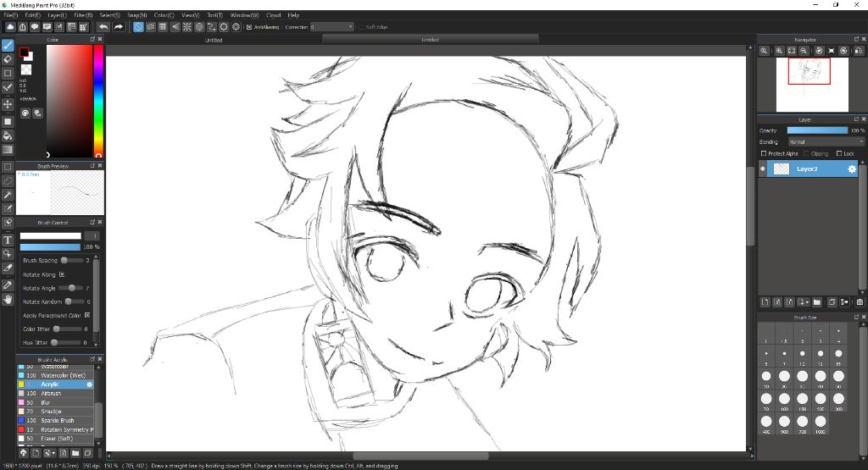Open the Filter menu

tap(83, 15)
